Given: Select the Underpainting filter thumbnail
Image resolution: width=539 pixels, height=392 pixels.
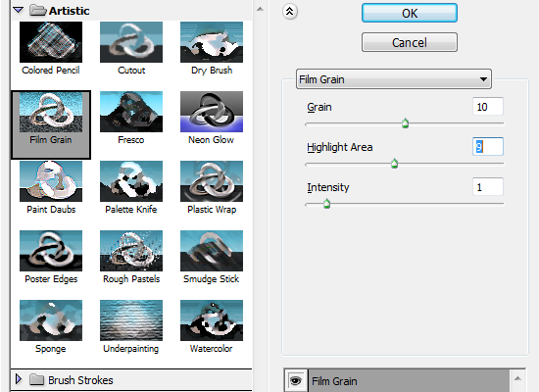Looking at the screenshot, I should coord(131,320).
